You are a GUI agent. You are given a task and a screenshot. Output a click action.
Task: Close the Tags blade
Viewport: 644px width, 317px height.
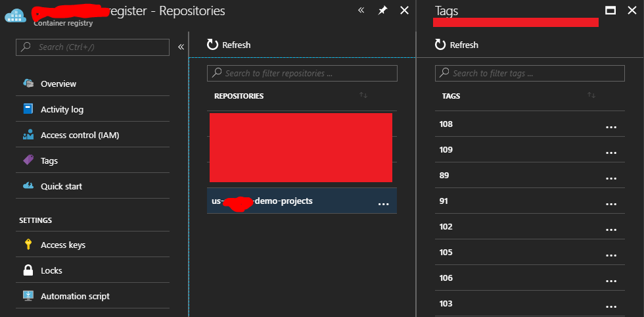632,11
